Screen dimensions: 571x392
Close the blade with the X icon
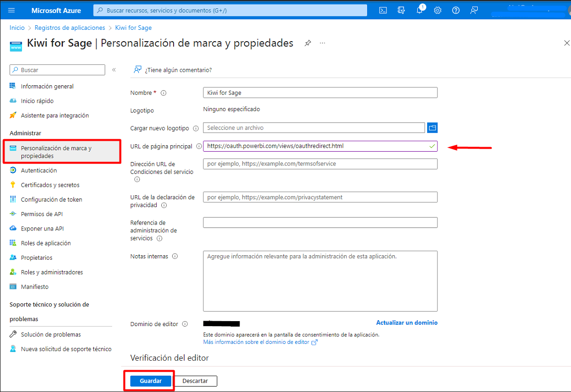567,43
